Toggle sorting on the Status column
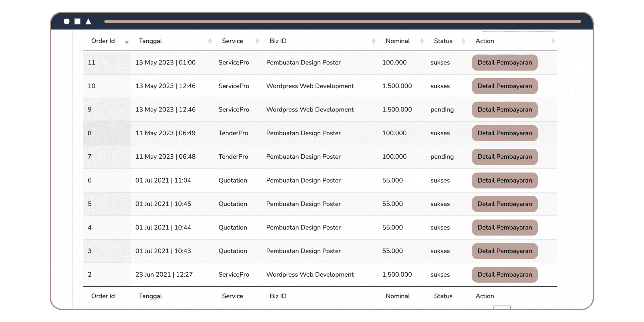Screen dimensions: 644x322 click(463, 41)
